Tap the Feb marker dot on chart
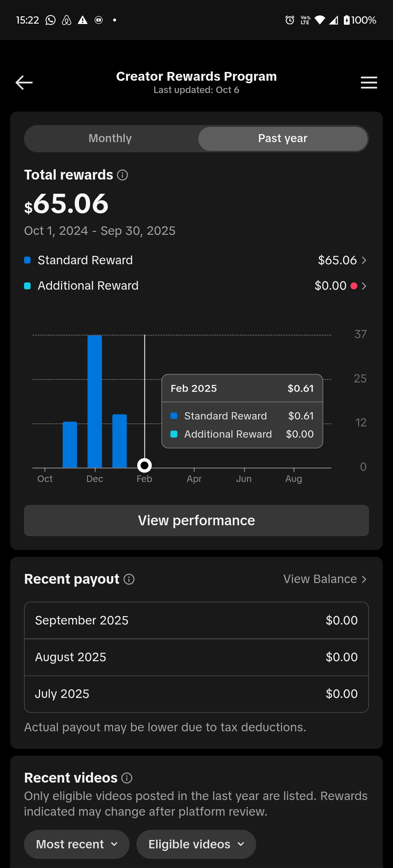Image resolution: width=393 pixels, height=868 pixels. (x=144, y=465)
